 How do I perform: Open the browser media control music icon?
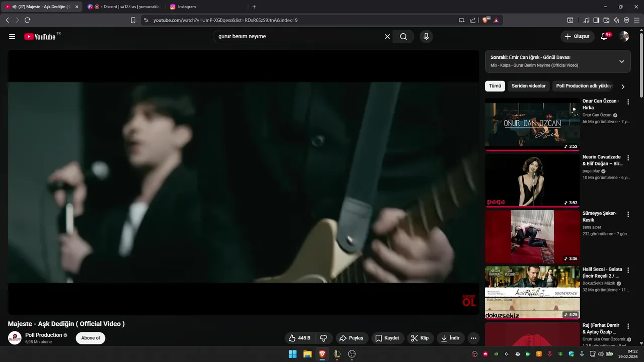pyautogui.click(x=586, y=20)
